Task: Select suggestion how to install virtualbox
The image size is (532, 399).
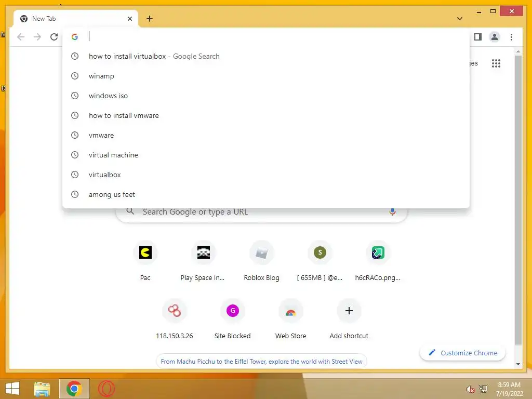Action: [266, 56]
